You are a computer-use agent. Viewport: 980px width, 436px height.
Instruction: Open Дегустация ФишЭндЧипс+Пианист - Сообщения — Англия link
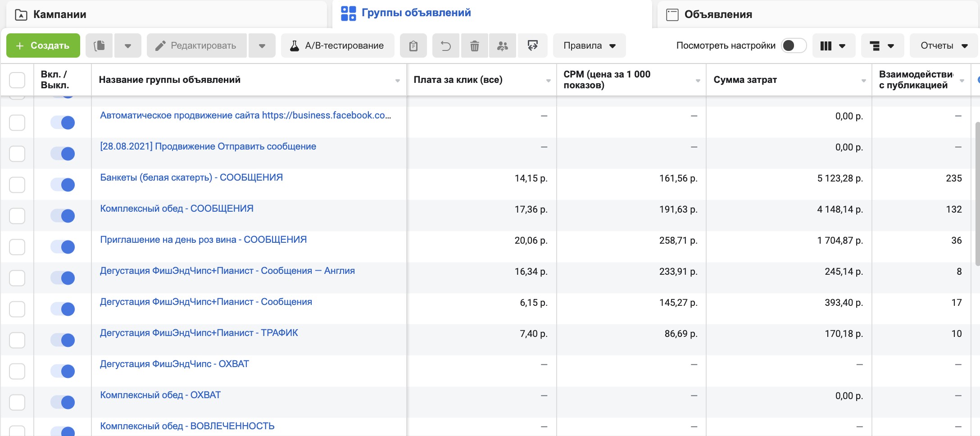pyautogui.click(x=227, y=271)
